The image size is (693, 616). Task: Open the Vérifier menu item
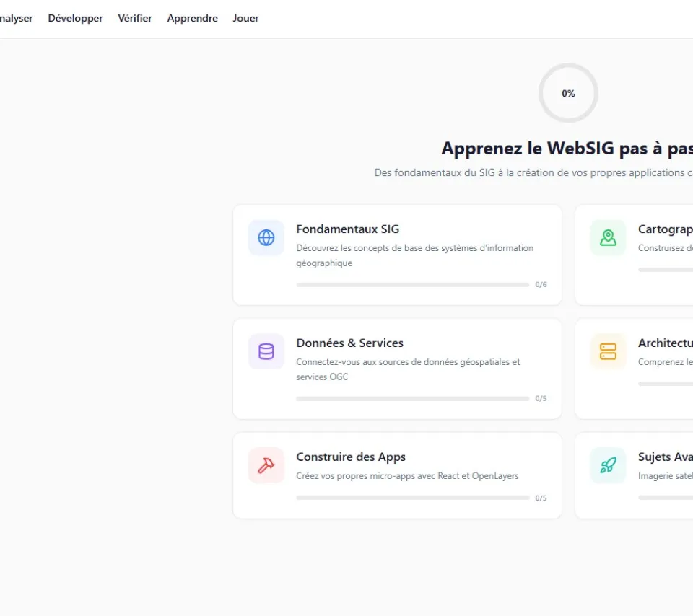(x=135, y=18)
